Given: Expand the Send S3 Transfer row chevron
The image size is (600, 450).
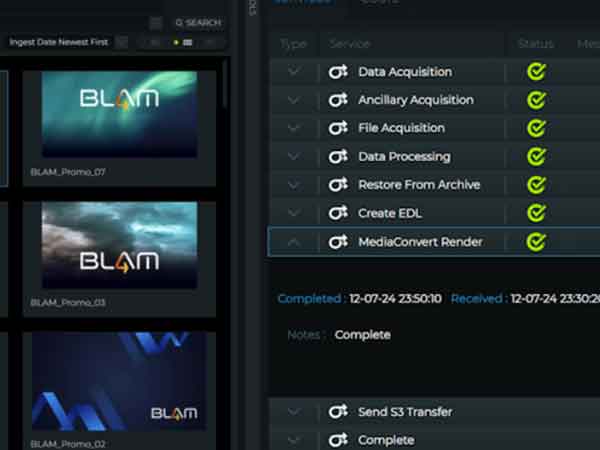Looking at the screenshot, I should click(x=293, y=412).
